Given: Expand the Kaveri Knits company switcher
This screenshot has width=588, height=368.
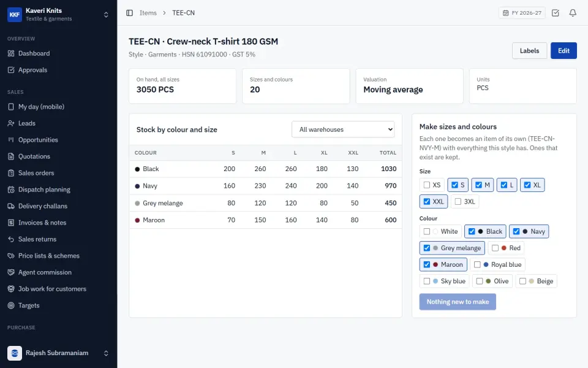Looking at the screenshot, I should [x=106, y=15].
